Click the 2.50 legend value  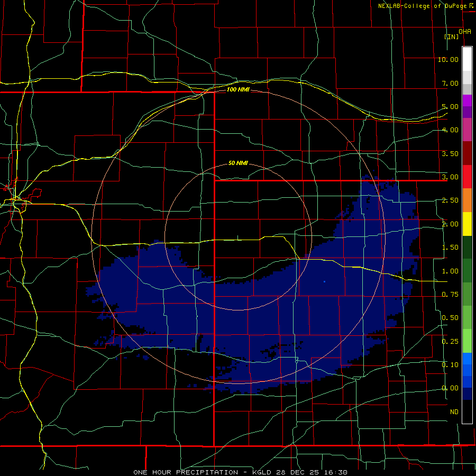coord(450,200)
